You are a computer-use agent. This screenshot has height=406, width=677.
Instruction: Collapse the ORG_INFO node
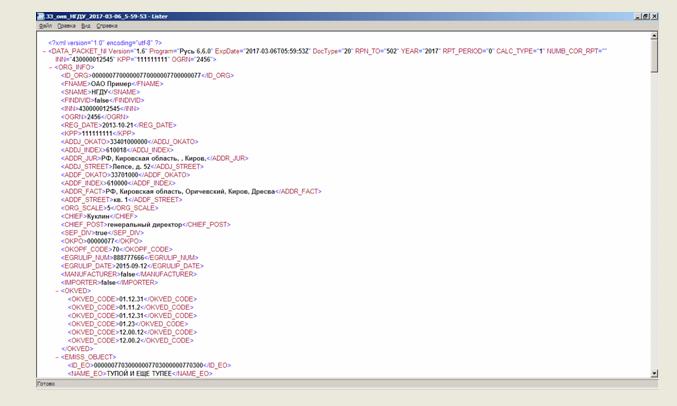(x=51, y=67)
